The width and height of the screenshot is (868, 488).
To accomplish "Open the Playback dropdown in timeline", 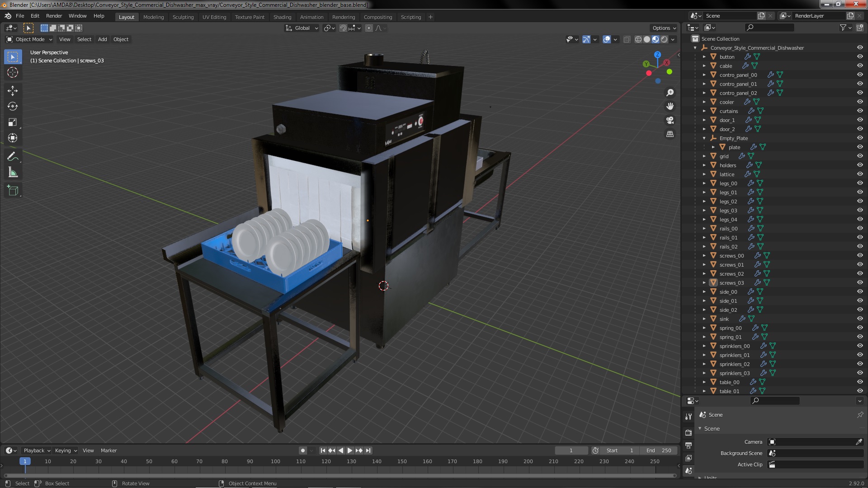I will [37, 450].
